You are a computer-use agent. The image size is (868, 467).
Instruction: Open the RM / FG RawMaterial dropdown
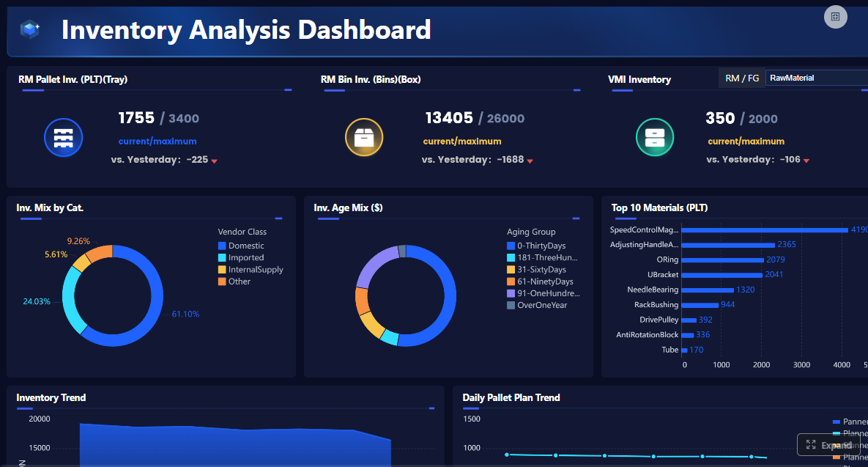coord(817,78)
